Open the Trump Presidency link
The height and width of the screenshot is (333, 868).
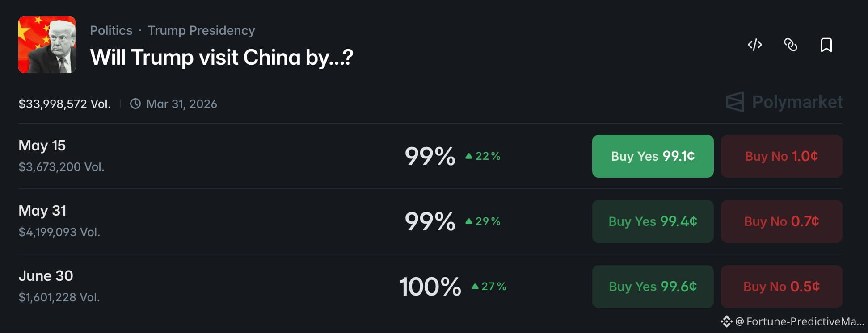201,30
